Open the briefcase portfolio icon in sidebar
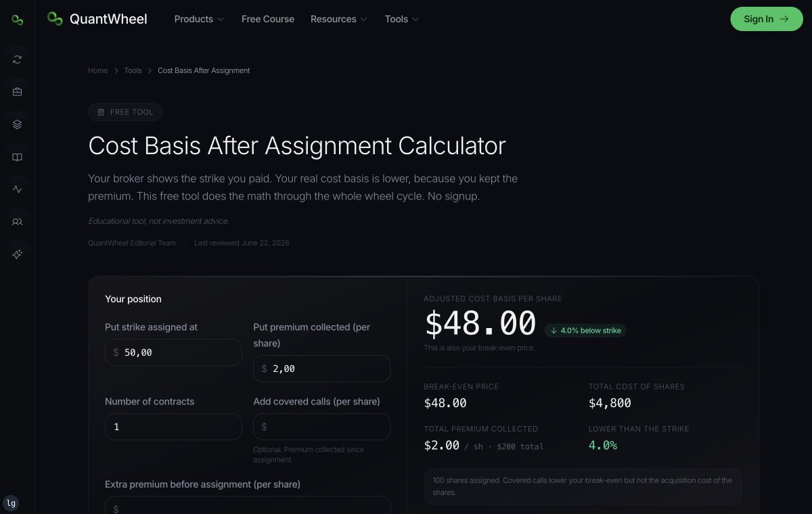 (x=17, y=92)
